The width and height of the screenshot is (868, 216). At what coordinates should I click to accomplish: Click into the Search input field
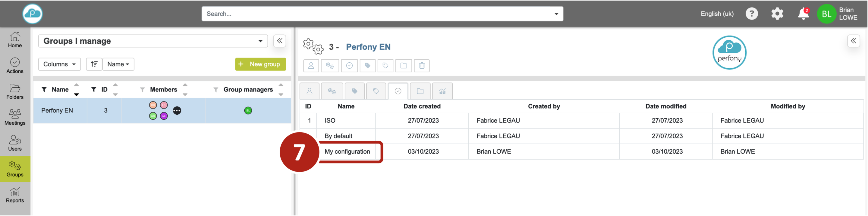[377, 14]
